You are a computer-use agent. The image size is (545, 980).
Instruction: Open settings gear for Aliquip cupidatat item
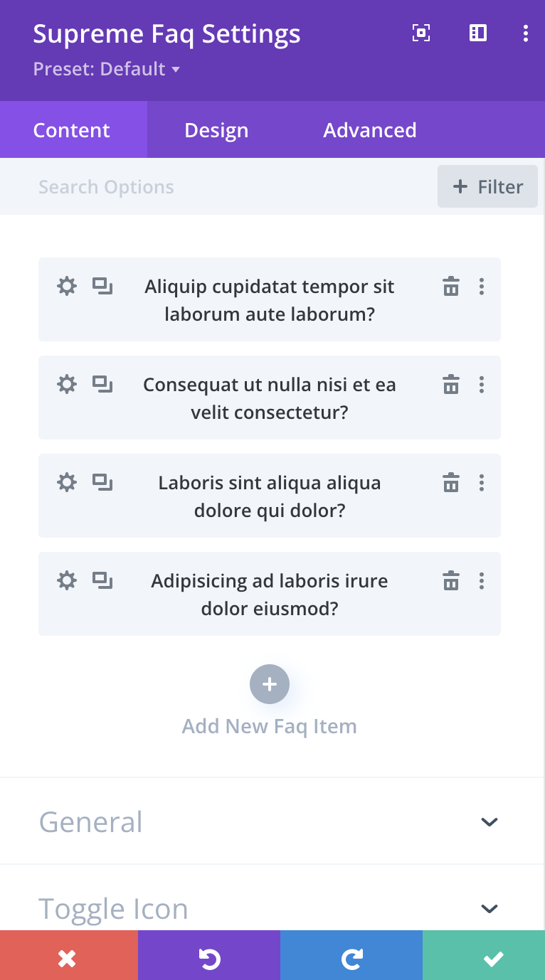(x=66, y=287)
